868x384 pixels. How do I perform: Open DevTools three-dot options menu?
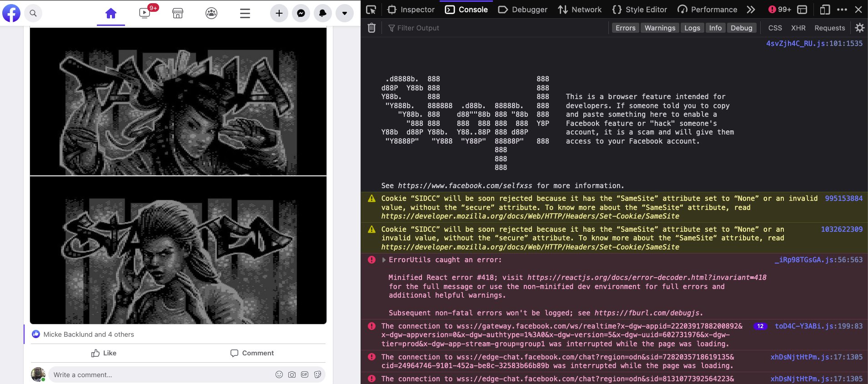click(x=842, y=10)
